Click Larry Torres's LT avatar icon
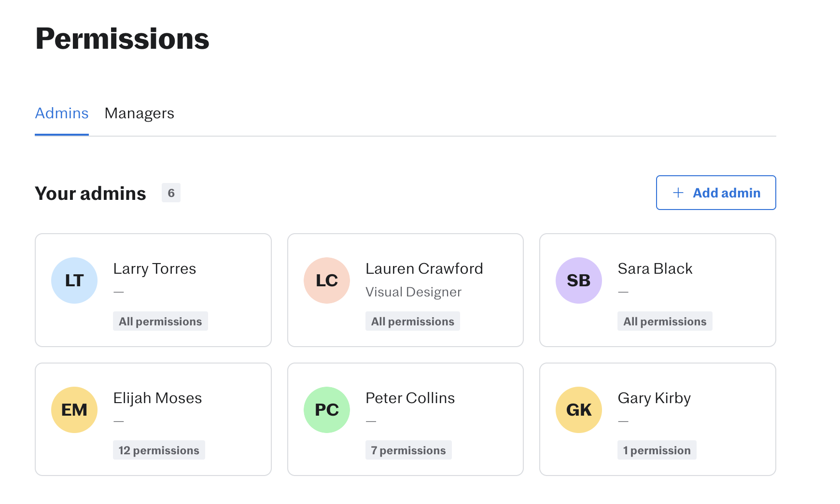Screen dimensions: 840x504 (x=74, y=280)
